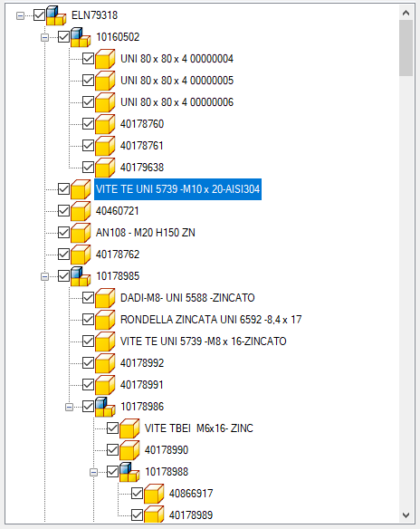Click the part icon beside 40178991

[105, 385]
